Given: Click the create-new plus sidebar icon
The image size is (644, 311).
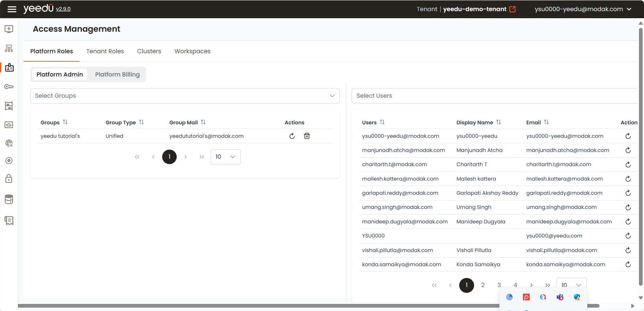Looking at the screenshot, I should coord(9,29).
